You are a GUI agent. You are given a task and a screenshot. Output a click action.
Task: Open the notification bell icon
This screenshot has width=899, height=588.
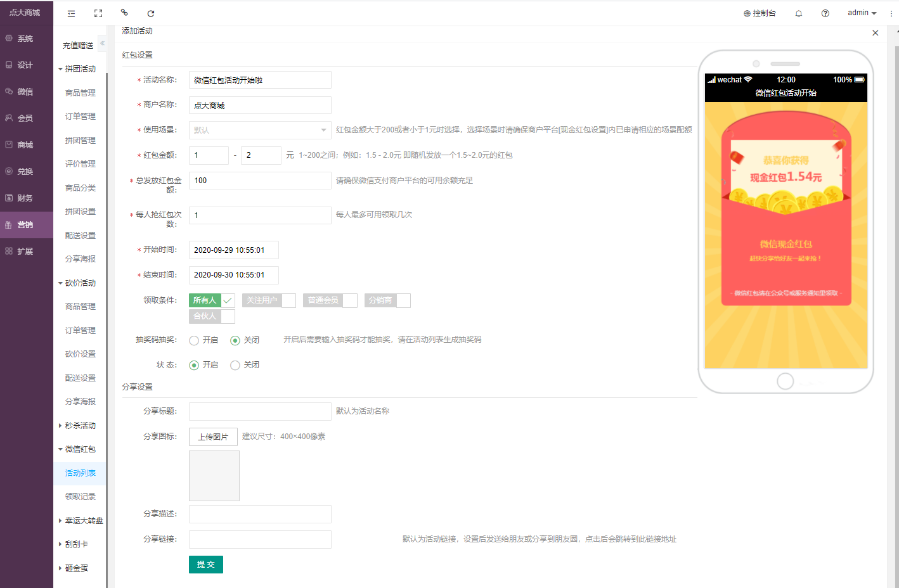tap(799, 13)
